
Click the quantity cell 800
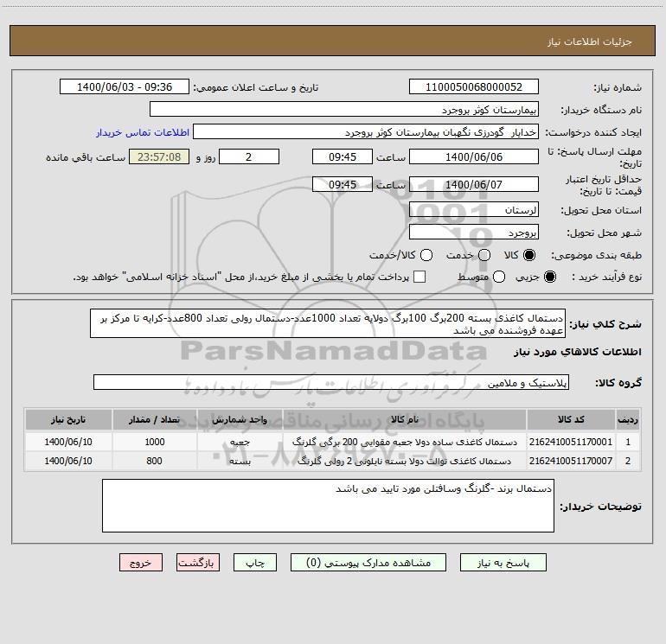(x=154, y=461)
